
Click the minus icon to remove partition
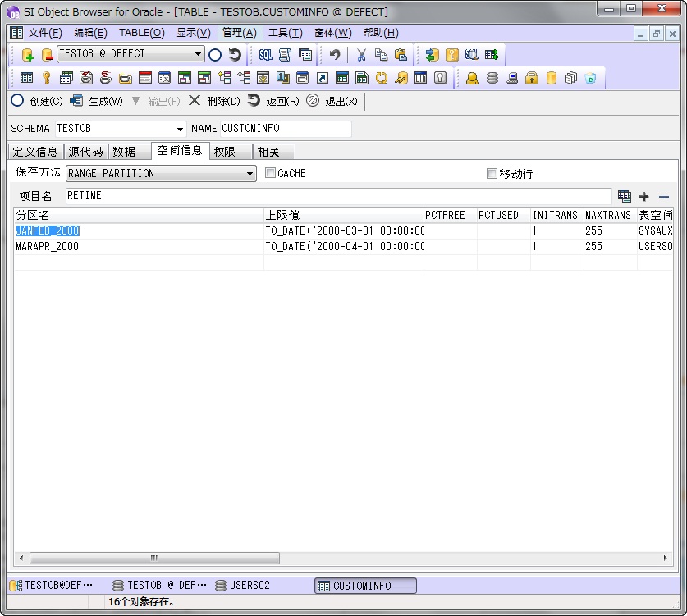(x=664, y=197)
